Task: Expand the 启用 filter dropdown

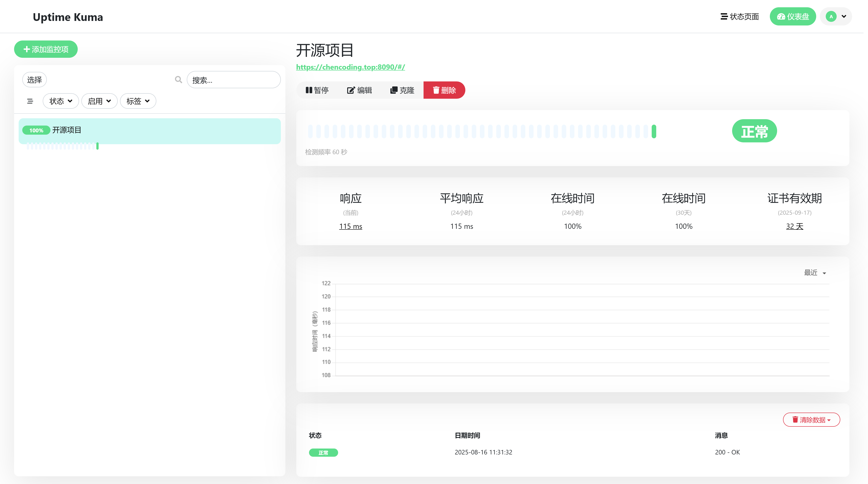Action: click(99, 101)
